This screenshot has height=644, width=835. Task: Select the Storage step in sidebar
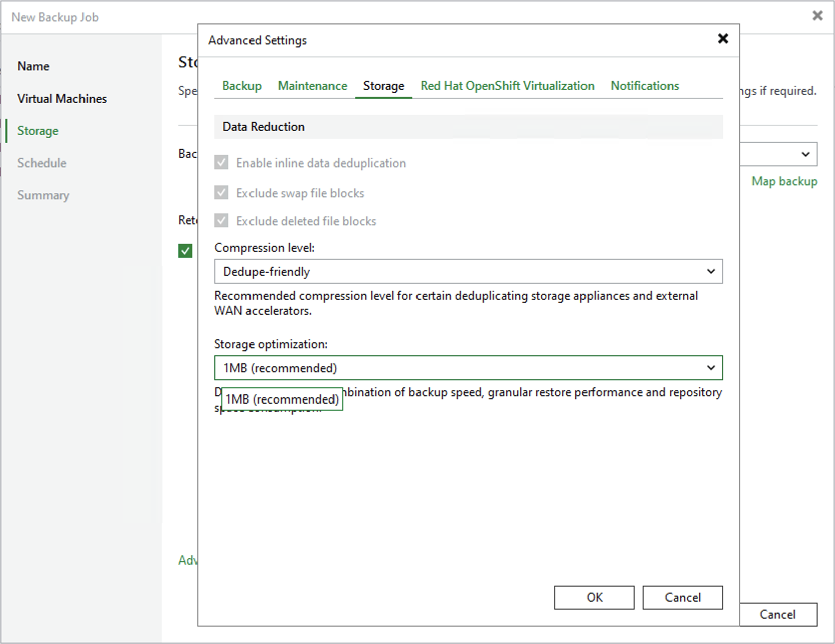(x=38, y=131)
